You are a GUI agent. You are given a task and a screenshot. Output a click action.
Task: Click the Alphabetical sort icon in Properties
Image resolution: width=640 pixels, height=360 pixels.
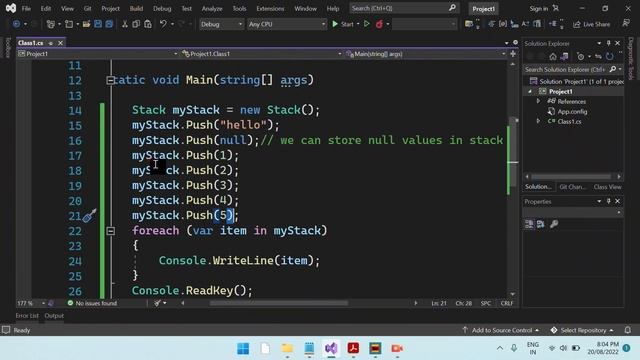pyautogui.click(x=541, y=224)
